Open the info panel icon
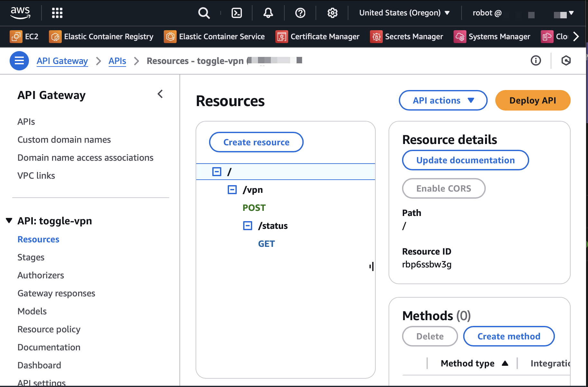 (536, 60)
